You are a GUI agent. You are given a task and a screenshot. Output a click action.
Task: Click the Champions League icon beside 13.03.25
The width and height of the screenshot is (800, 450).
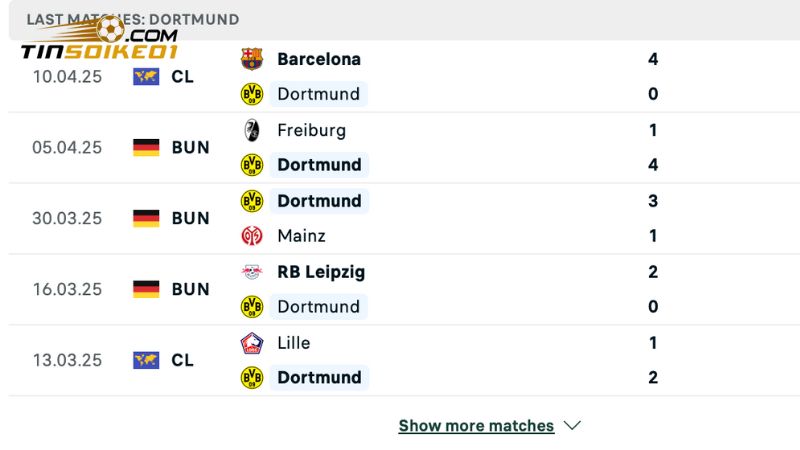pyautogui.click(x=146, y=360)
